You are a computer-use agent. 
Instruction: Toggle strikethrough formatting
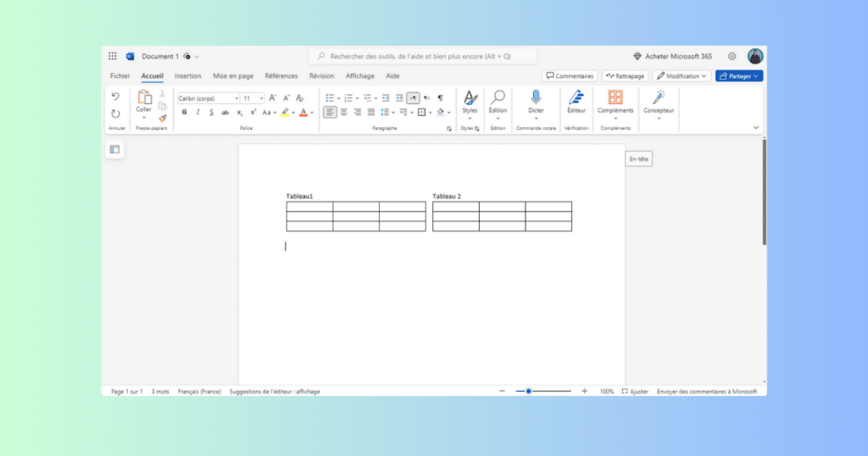225,113
